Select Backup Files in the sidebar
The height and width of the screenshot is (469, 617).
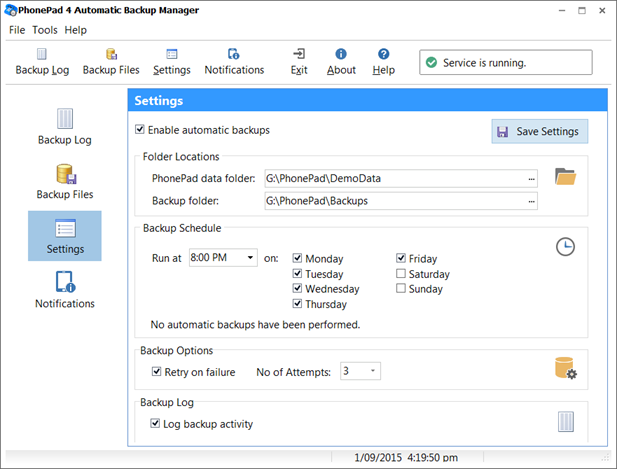pyautogui.click(x=65, y=182)
